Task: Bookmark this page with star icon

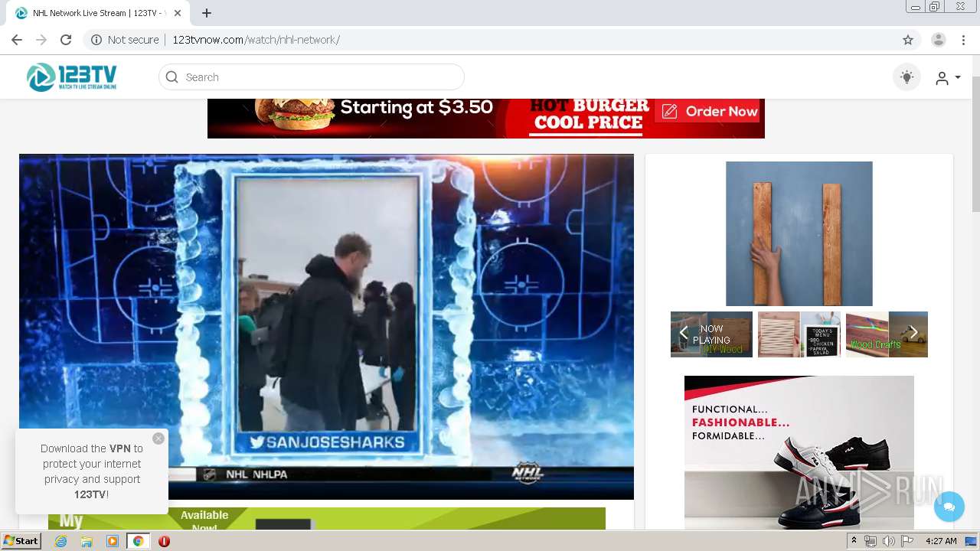Action: (x=908, y=40)
